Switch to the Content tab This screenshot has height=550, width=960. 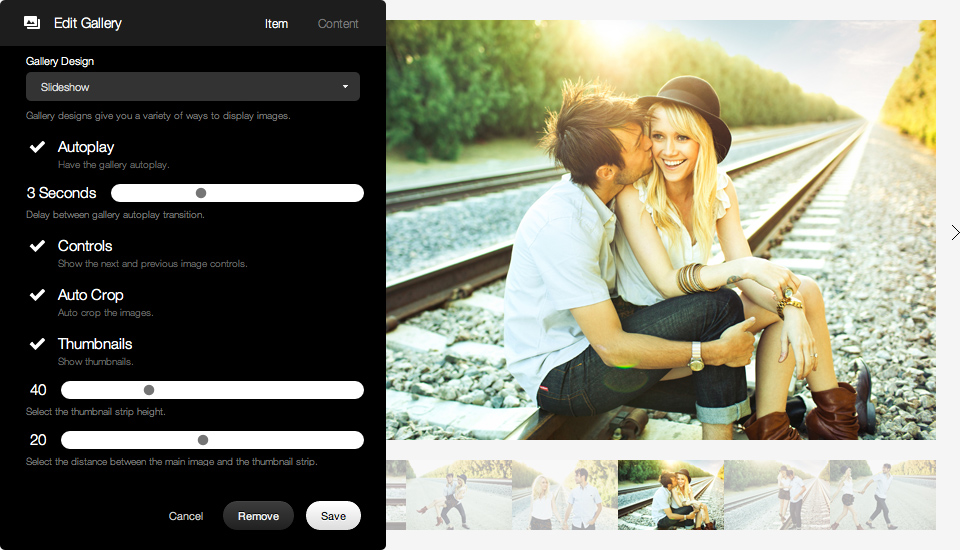click(338, 24)
